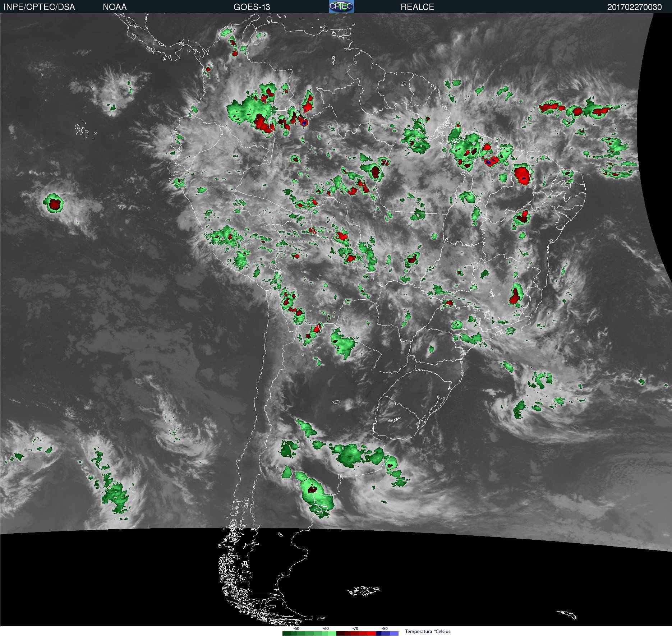Click the -60 legend value
The width and height of the screenshot is (672, 636).
tap(326, 628)
